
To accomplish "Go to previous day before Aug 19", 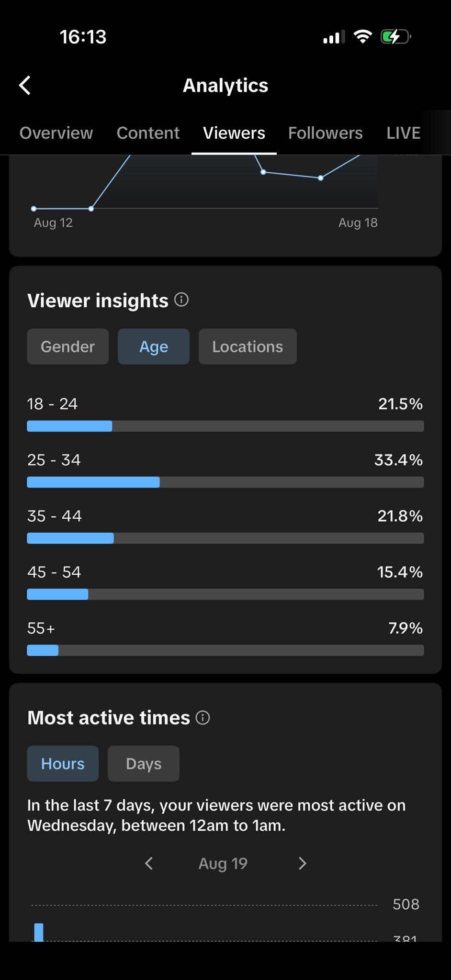I will point(149,863).
